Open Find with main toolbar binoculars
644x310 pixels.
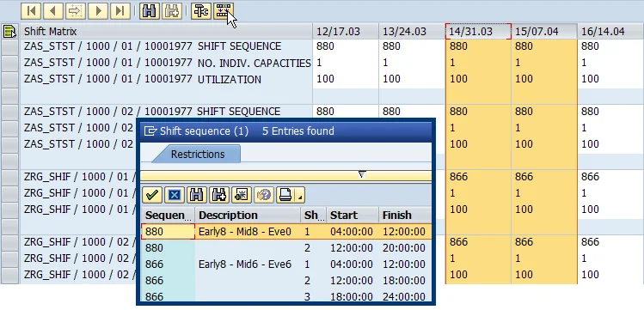coord(150,11)
